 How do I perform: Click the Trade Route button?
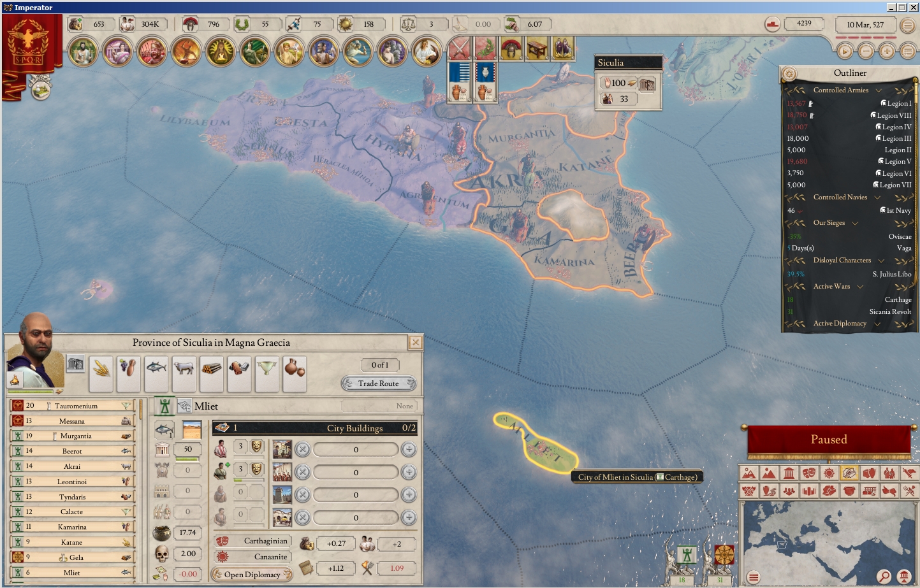(x=379, y=384)
